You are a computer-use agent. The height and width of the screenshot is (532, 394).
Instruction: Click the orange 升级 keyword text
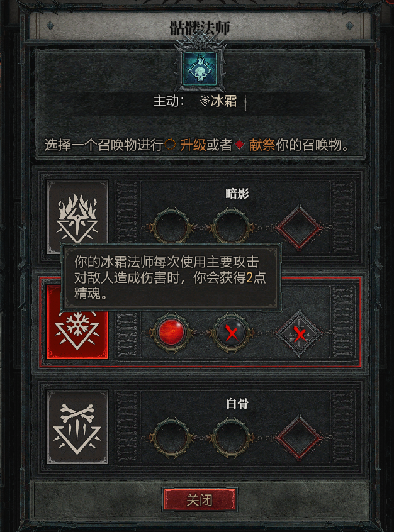(x=193, y=145)
